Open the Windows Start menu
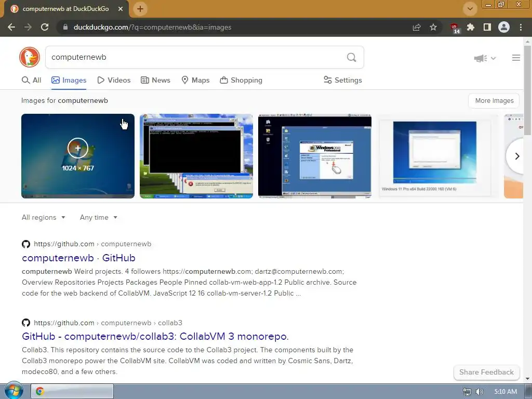532x399 pixels. 14,391
